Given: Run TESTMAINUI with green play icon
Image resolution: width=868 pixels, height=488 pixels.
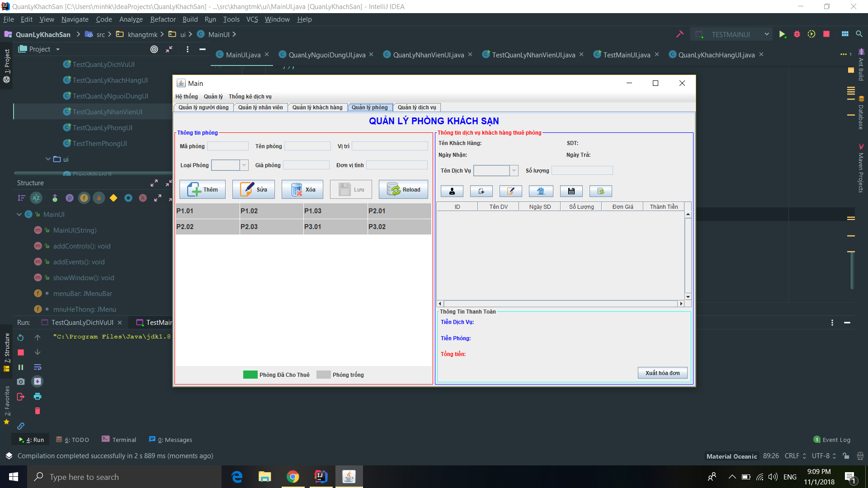Looking at the screenshot, I should point(782,34).
